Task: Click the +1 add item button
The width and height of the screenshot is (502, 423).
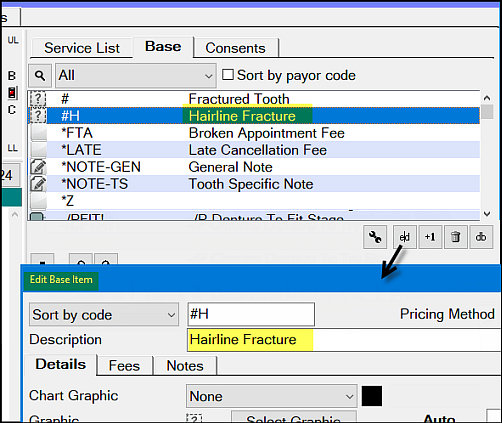Action: coord(430,237)
